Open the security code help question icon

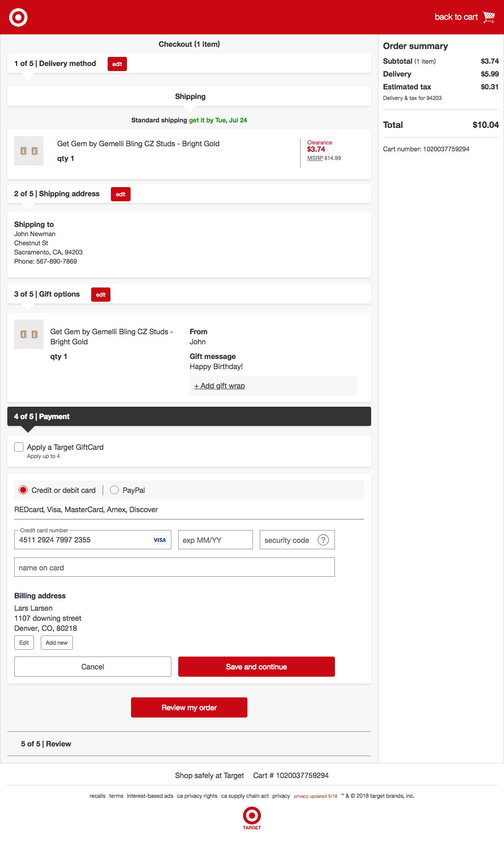[323, 540]
